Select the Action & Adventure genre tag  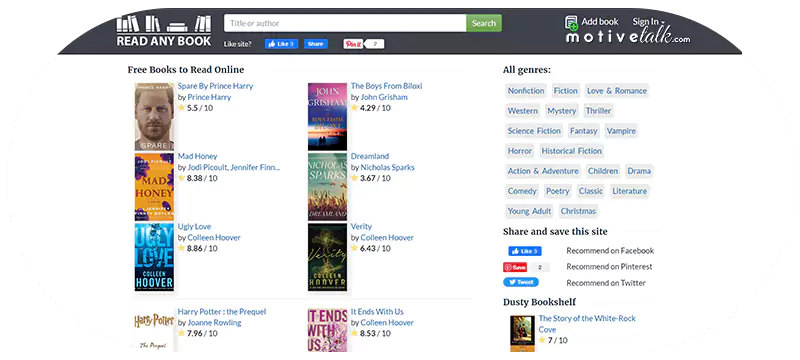(543, 171)
